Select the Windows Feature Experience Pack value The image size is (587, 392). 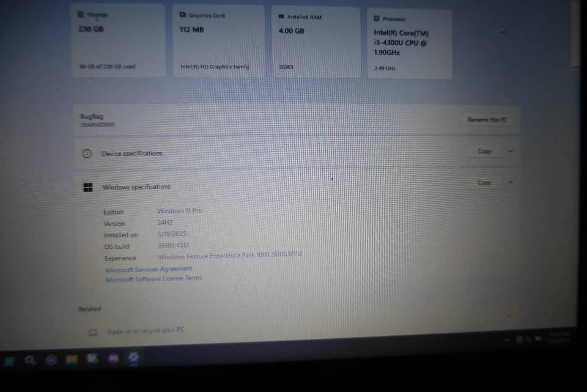230,256
